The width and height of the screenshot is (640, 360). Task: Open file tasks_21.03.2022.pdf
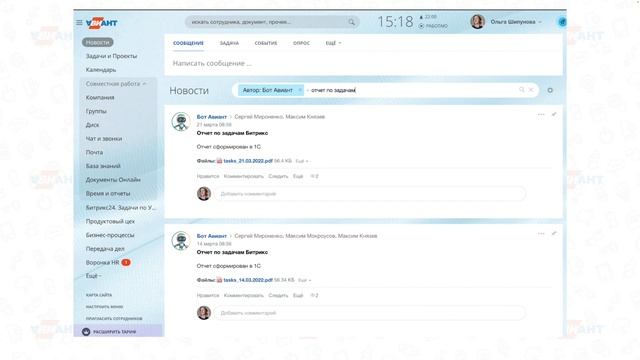(248, 161)
